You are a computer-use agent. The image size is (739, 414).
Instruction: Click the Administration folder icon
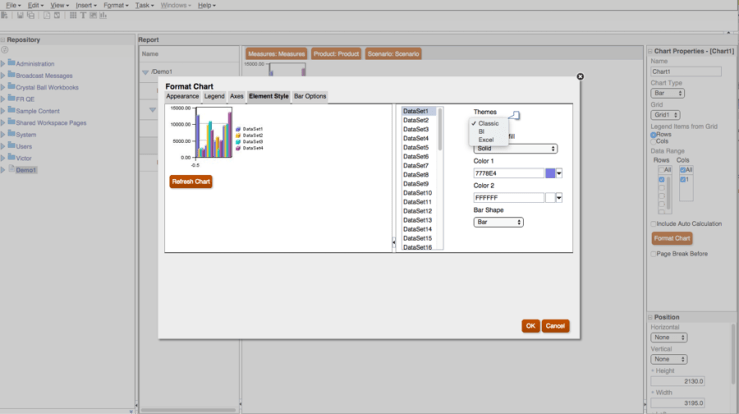[11, 63]
